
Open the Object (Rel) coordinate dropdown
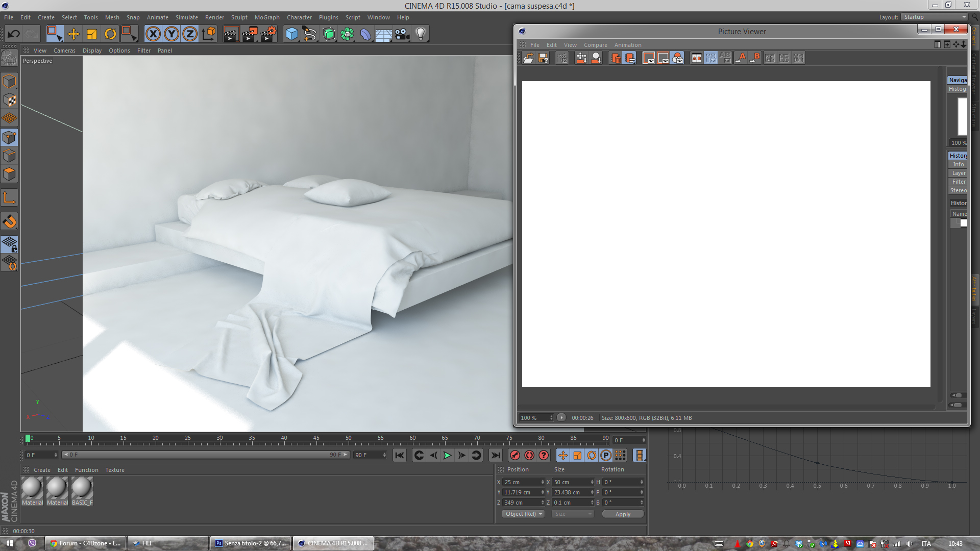click(x=523, y=514)
